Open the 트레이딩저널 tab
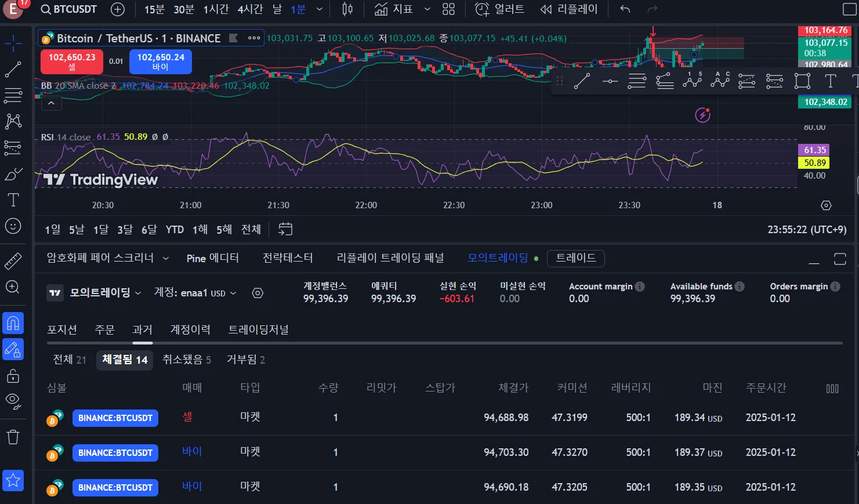 point(259,329)
